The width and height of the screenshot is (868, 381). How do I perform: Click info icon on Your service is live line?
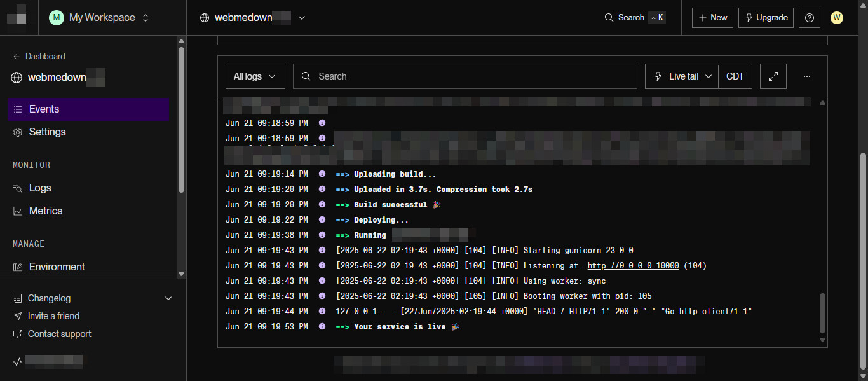point(322,326)
